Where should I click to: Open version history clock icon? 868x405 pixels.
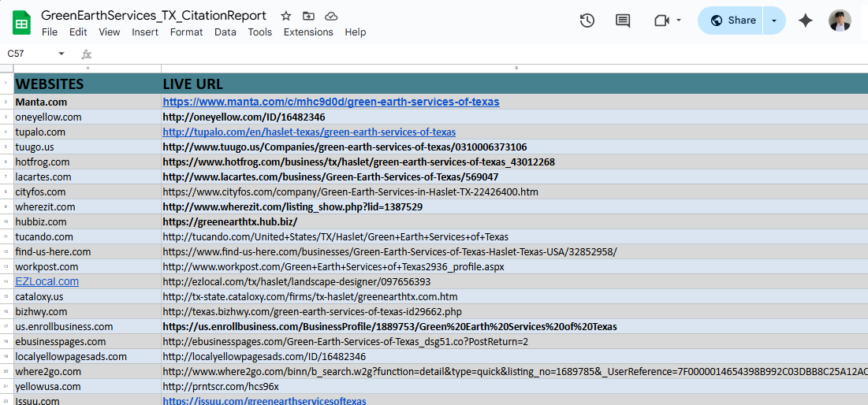click(587, 20)
